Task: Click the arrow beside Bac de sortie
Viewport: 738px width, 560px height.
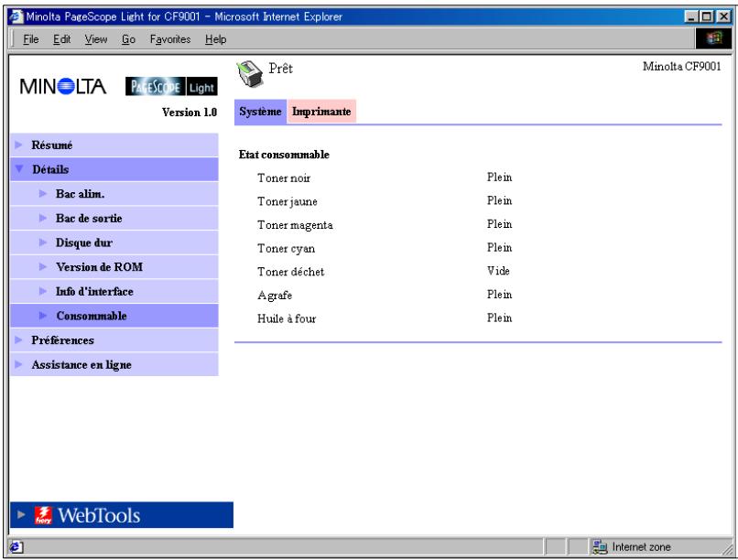Action: pos(43,218)
